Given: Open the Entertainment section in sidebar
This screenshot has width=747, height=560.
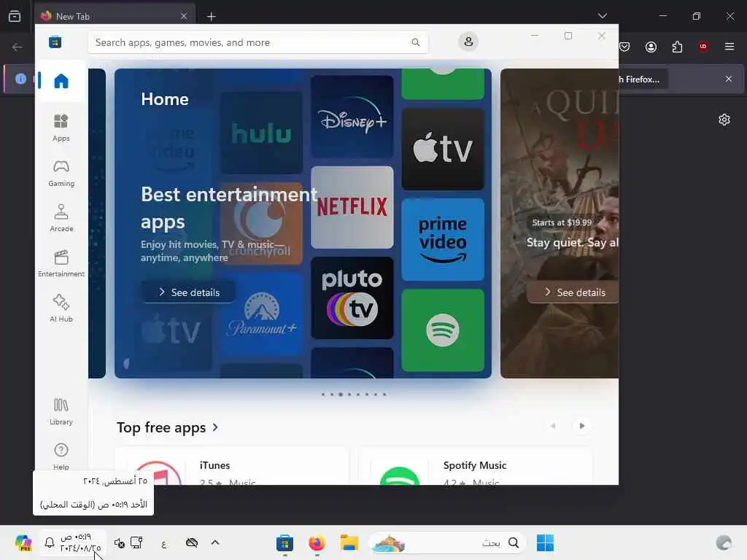Looking at the screenshot, I should [61, 263].
